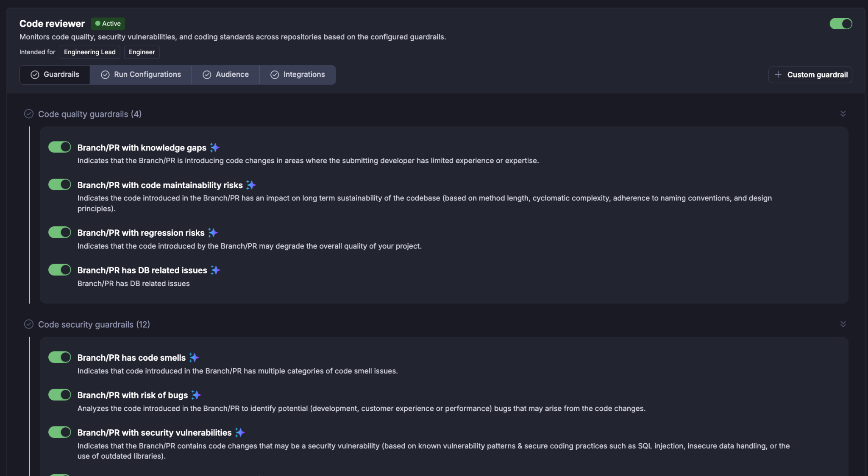The width and height of the screenshot is (868, 476).
Task: Turn off Branch/PR has code smells switch
Action: pyautogui.click(x=59, y=357)
